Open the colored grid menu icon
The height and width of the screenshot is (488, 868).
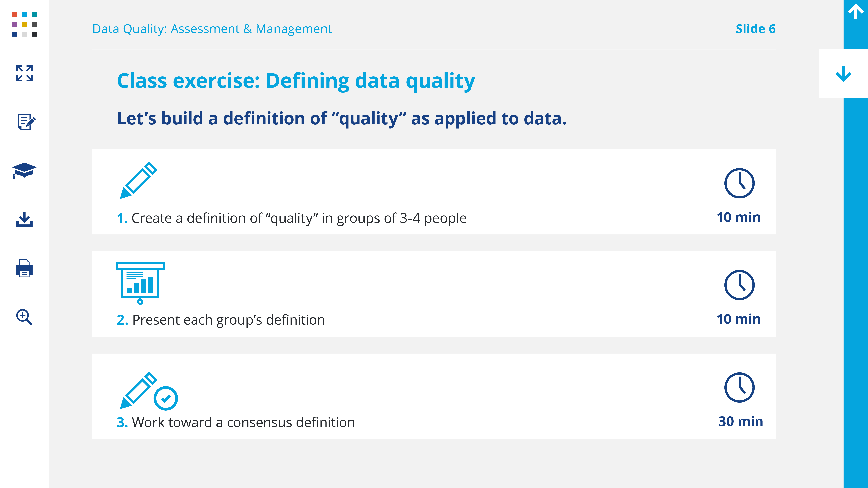[x=24, y=24]
